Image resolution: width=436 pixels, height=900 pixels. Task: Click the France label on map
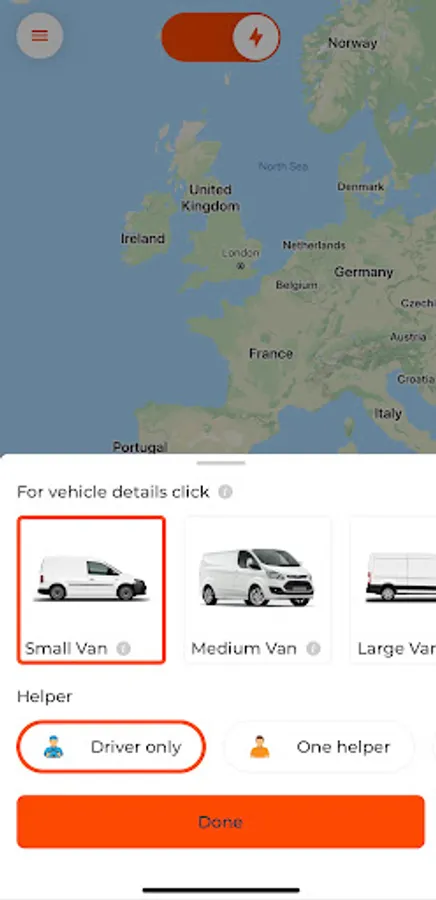coord(271,354)
